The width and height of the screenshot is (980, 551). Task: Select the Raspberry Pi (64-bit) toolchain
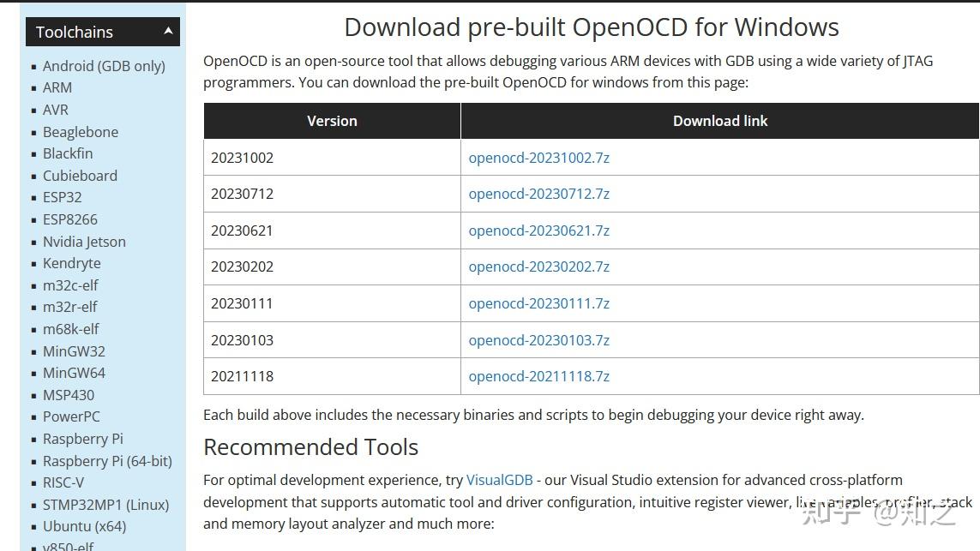[x=108, y=460]
